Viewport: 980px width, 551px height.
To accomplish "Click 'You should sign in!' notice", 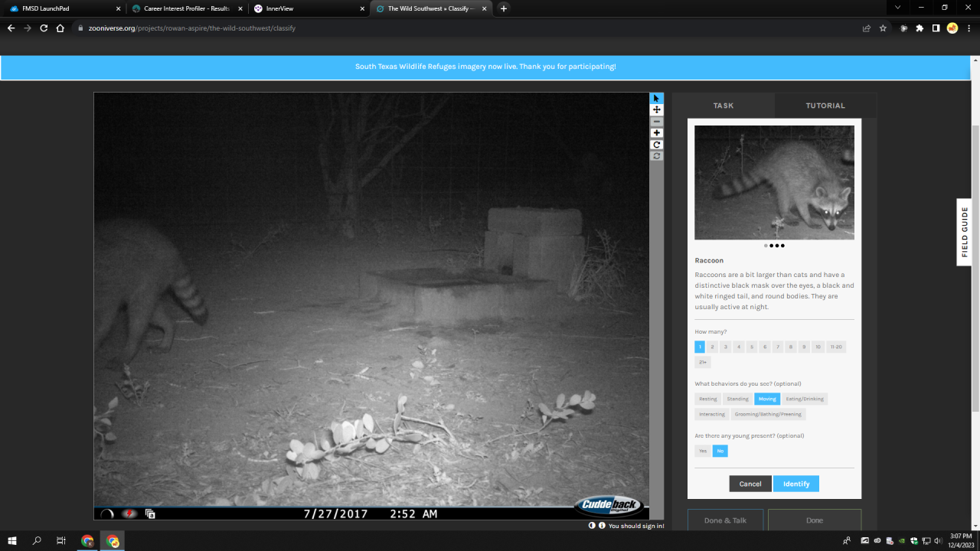I will [x=636, y=527].
